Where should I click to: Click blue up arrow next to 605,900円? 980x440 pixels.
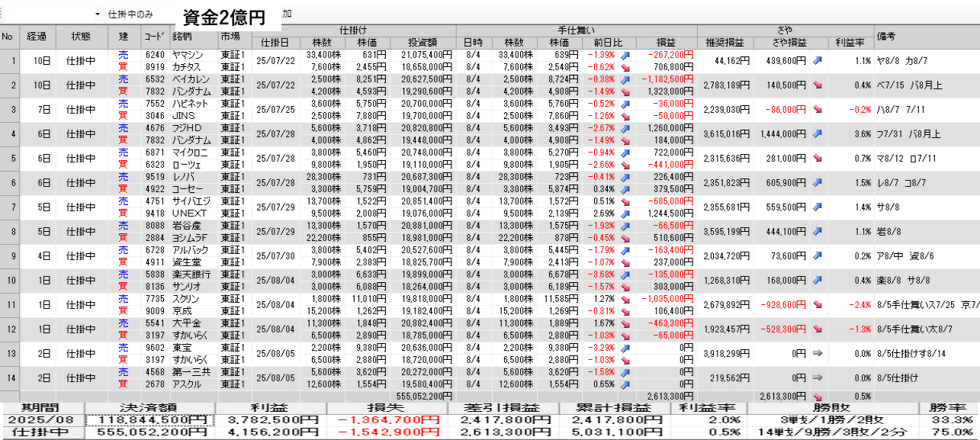tap(817, 183)
